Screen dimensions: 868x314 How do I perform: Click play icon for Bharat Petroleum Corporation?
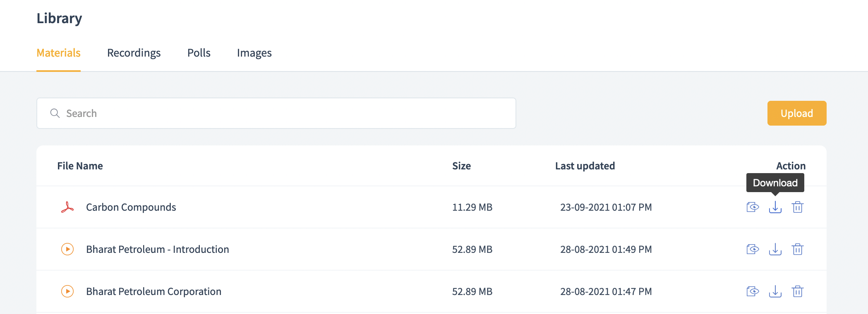pyautogui.click(x=67, y=291)
